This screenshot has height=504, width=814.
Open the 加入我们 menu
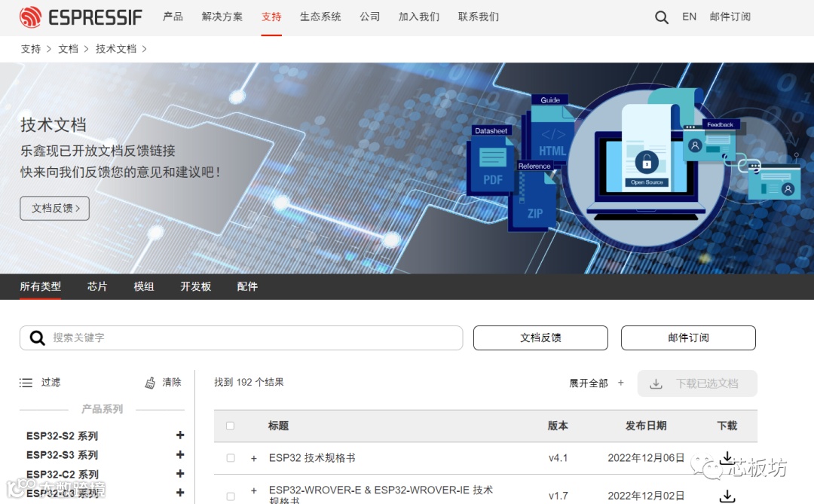419,17
